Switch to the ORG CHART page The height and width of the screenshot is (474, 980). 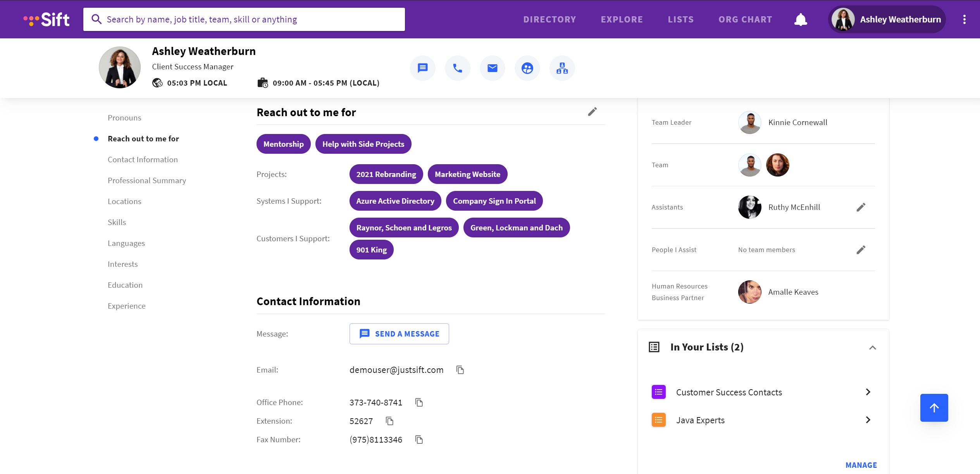coord(745,19)
